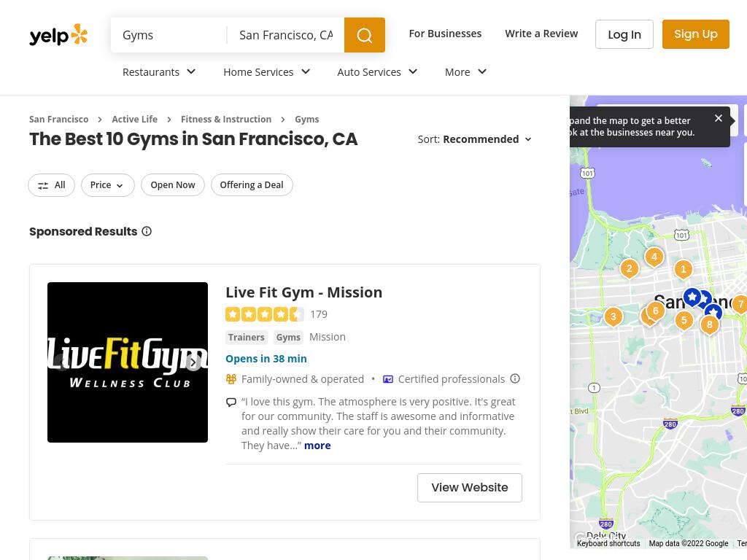Expand the More menu
Screen dimensions: 747x560
tap(465, 72)
